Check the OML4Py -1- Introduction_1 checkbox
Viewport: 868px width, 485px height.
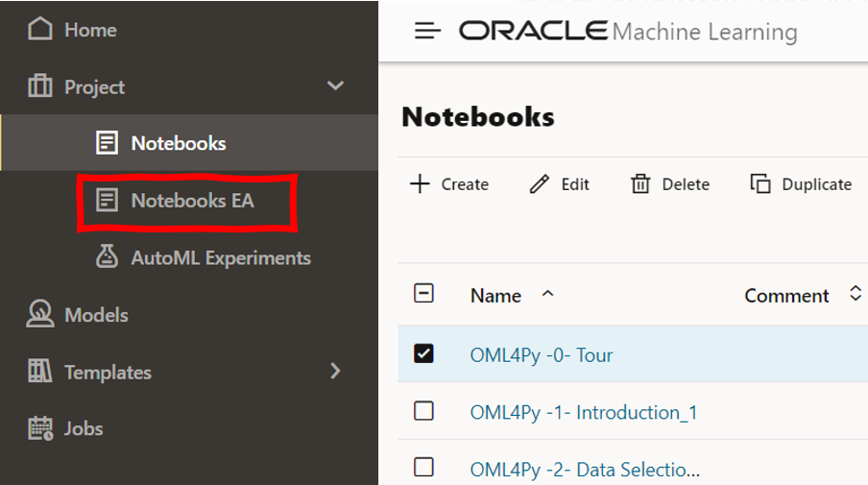tap(423, 411)
